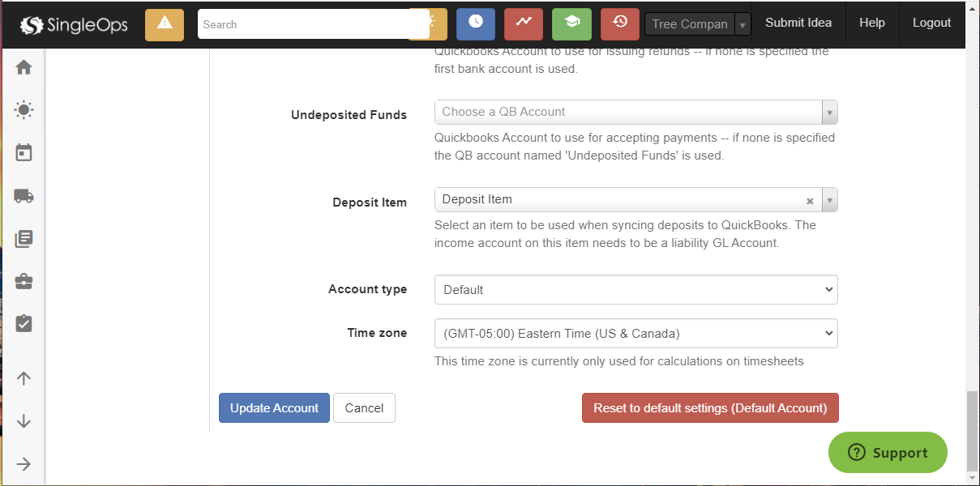Click the 'Time zone' label
The height and width of the screenshot is (486, 980).
tap(377, 333)
